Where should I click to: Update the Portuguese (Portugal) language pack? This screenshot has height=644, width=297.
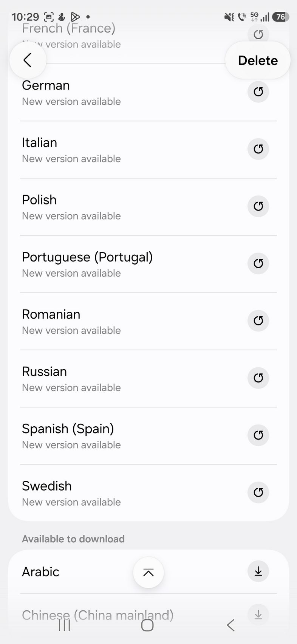coord(258,263)
